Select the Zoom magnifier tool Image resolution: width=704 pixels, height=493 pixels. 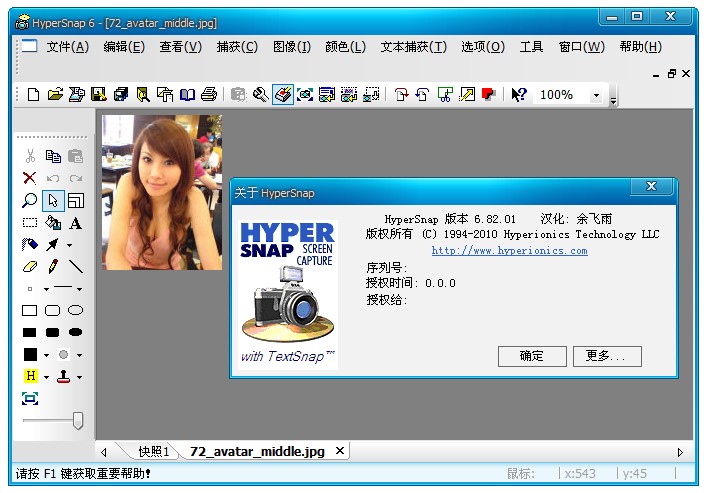pos(30,200)
